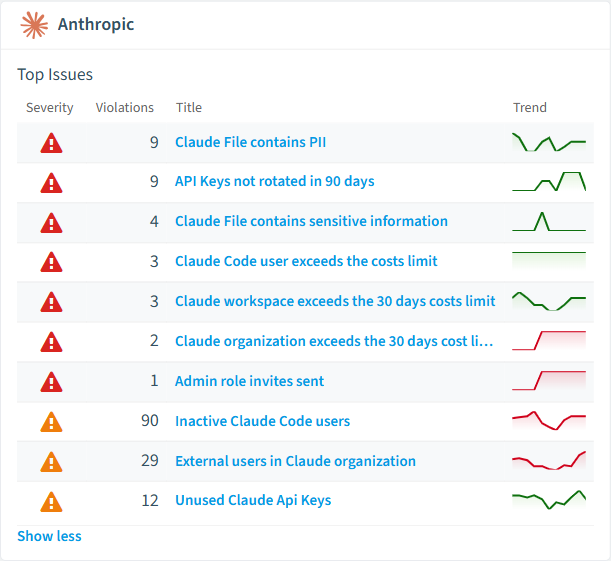Click severity icon for Claude workspace costs limit row
This screenshot has width=611, height=561.
click(x=51, y=302)
